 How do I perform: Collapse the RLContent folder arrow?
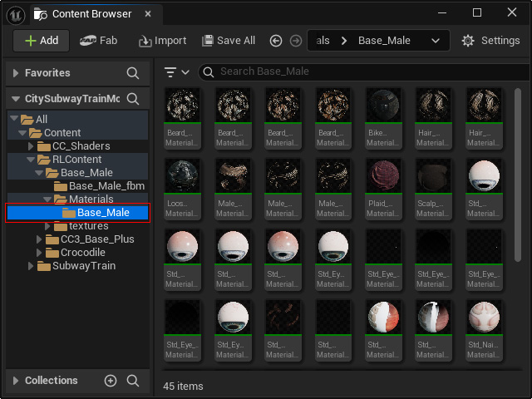pos(31,159)
